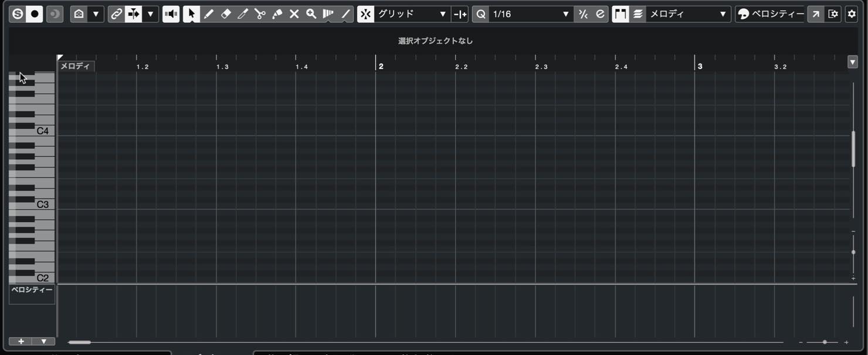Select the Glue tool
The image size is (868, 355).
[x=277, y=14]
